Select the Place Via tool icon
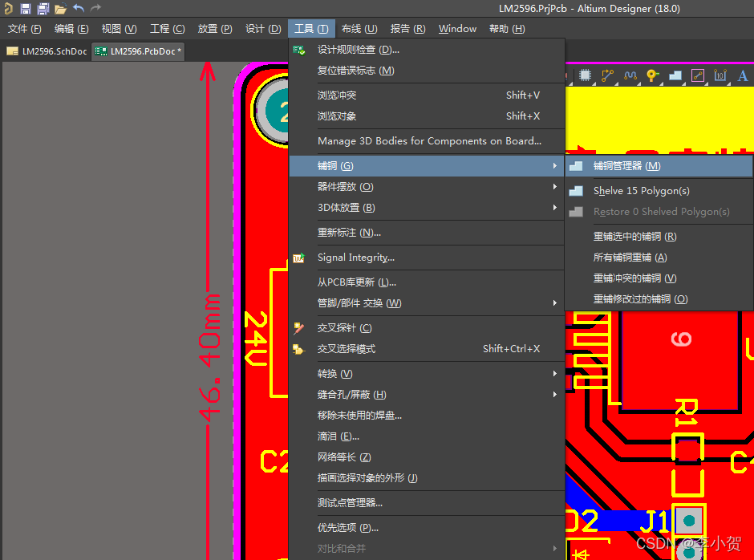This screenshot has width=754, height=560. [653, 75]
